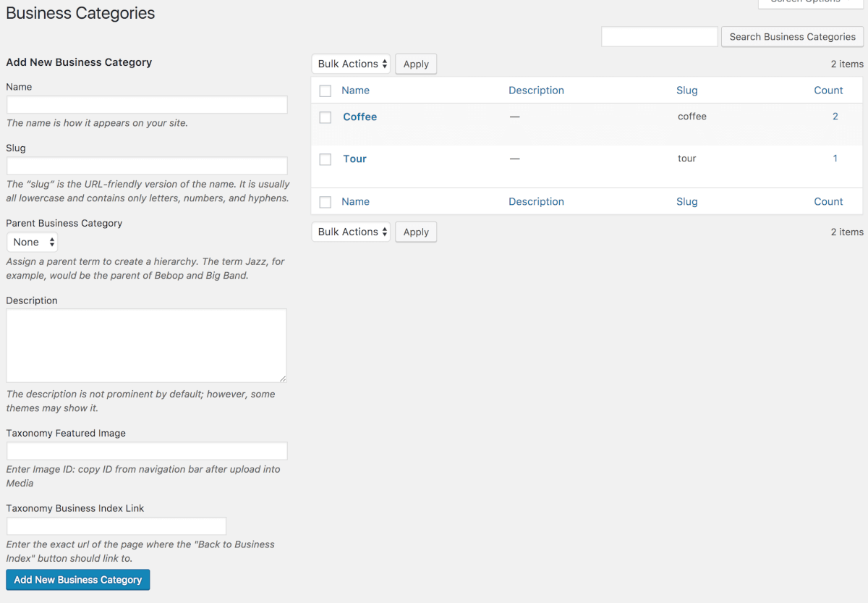
Task: Sort by Count column header
Action: point(828,90)
